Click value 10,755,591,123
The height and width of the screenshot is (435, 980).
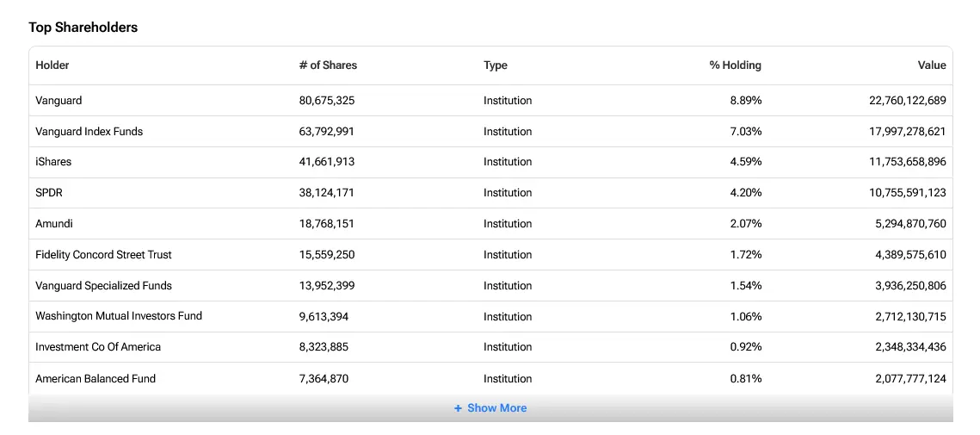[x=908, y=193]
